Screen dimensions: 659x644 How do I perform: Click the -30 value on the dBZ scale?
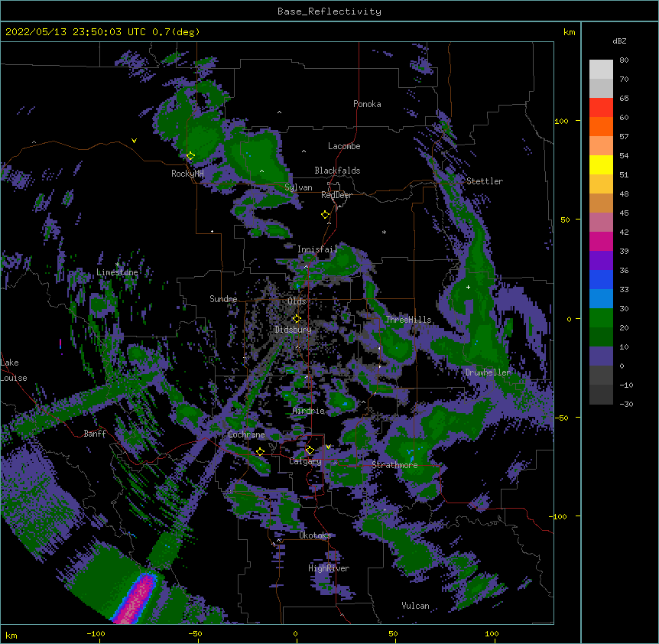coord(626,405)
